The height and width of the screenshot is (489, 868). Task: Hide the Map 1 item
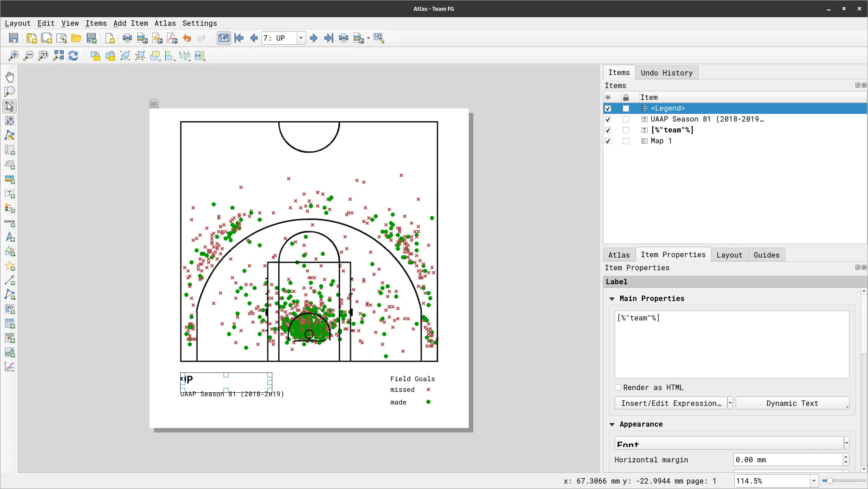coord(608,141)
